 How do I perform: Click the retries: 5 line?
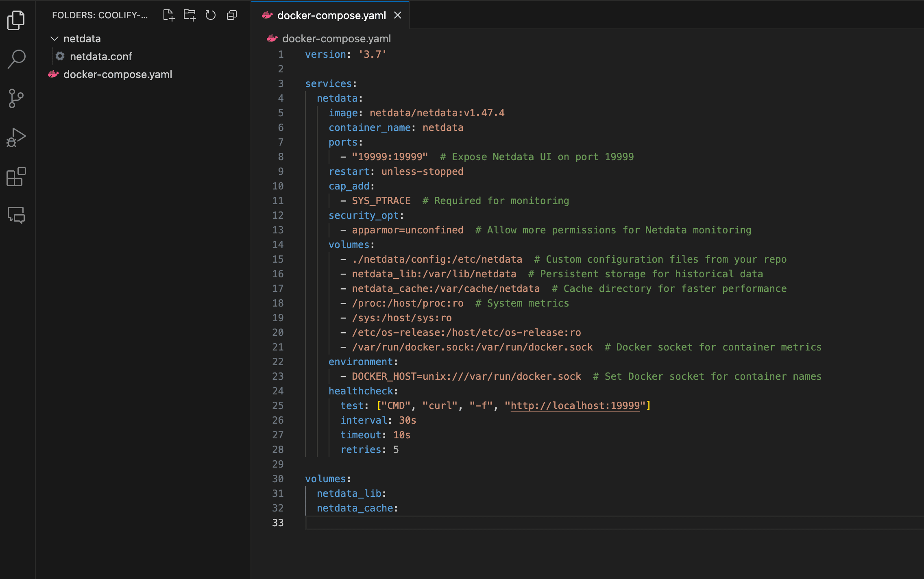tap(370, 449)
